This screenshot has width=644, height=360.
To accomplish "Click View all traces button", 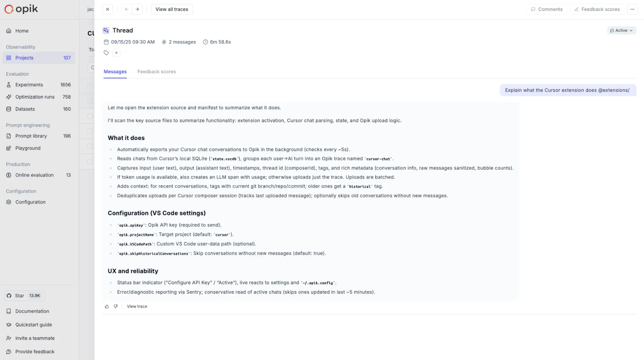I will point(172,9).
